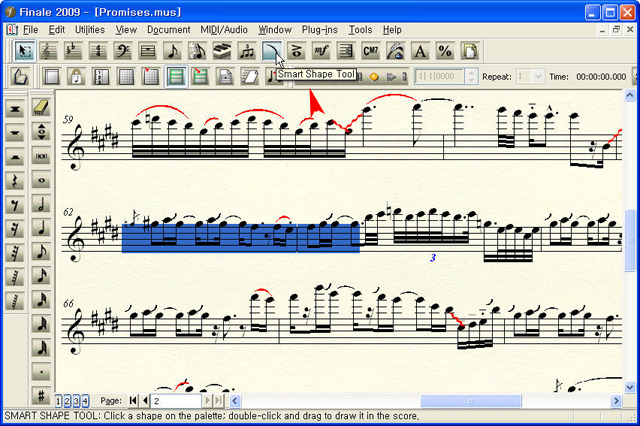This screenshot has height=426, width=640.
Task: Pick the Measure tool
Action: tap(147, 51)
